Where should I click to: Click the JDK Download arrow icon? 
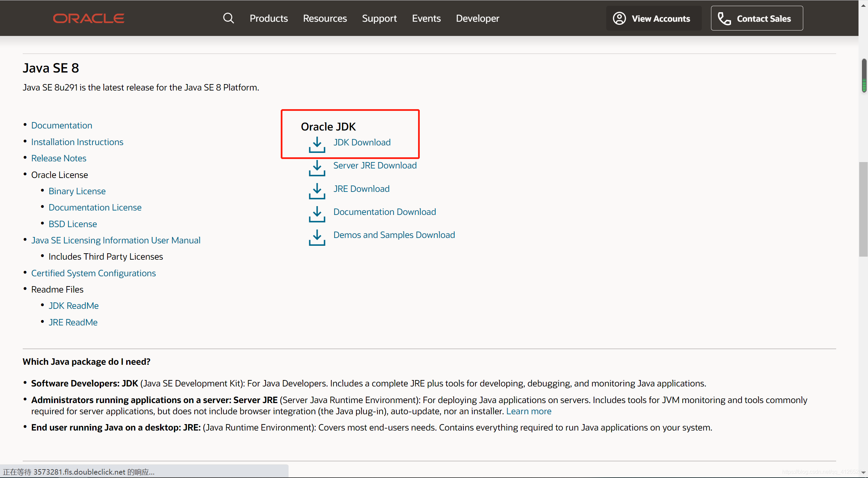(x=317, y=145)
